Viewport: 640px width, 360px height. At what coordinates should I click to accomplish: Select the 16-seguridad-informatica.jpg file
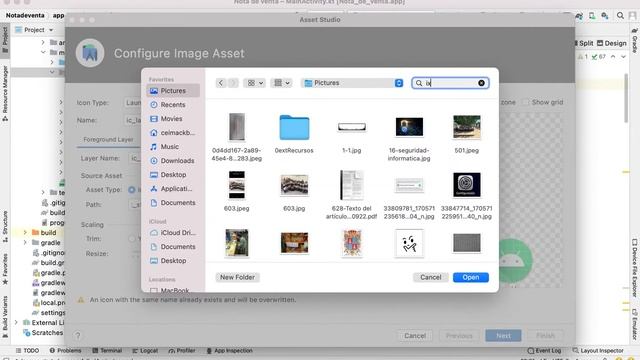[409, 138]
